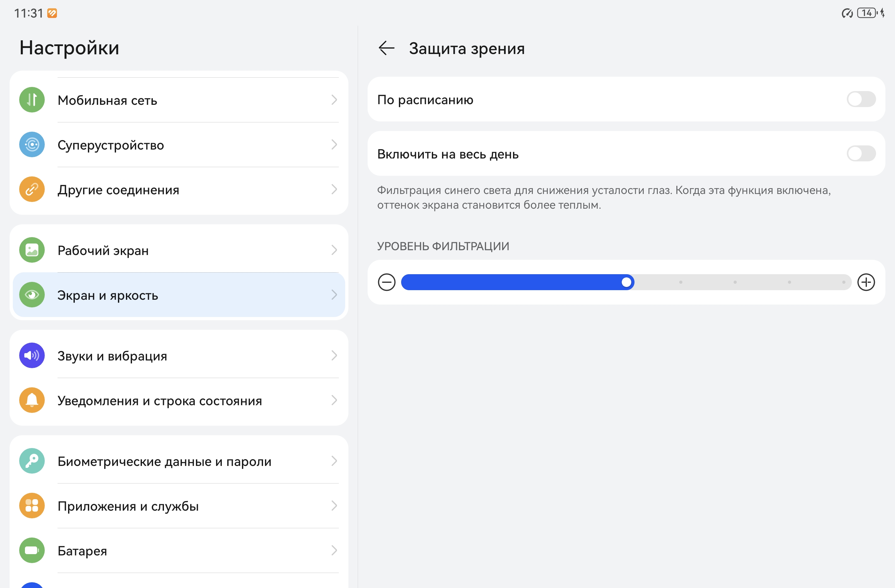Tap the green Мобильная сеть icon
This screenshot has width=895, height=588.
(x=32, y=100)
